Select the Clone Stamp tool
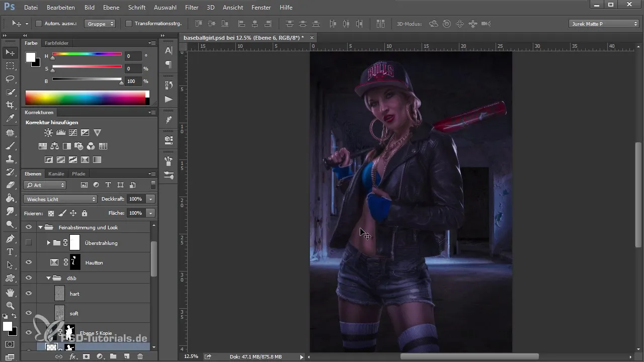 [x=10, y=159]
